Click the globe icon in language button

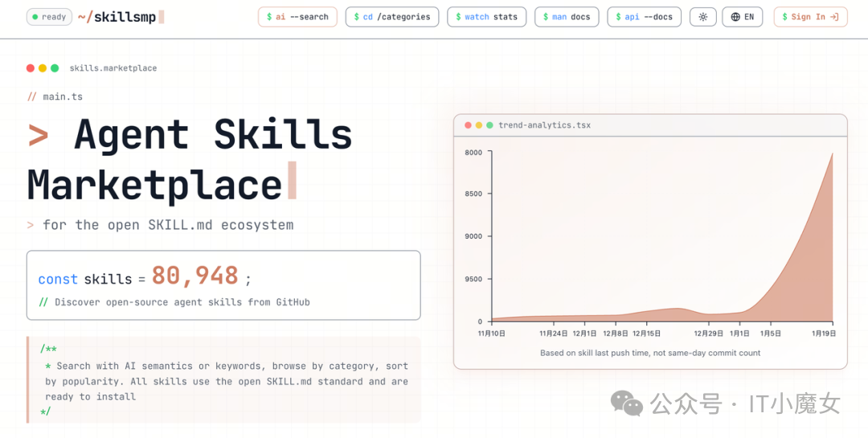735,17
